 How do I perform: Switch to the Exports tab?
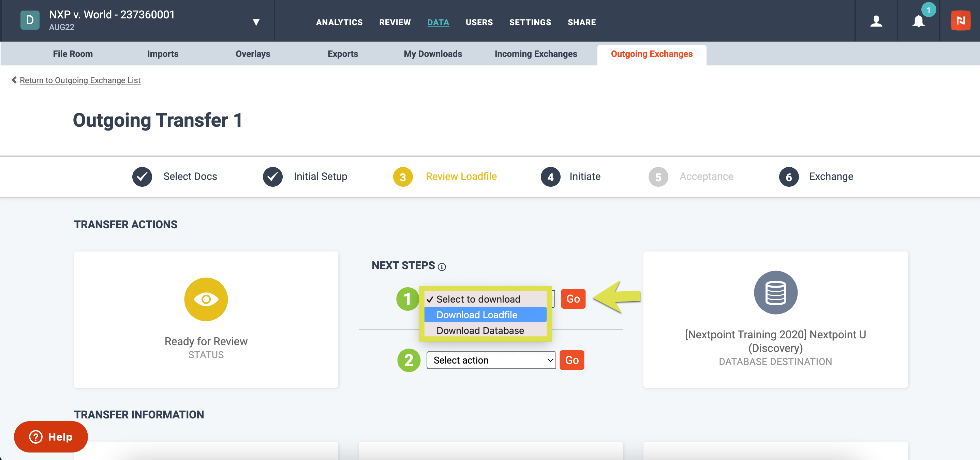tap(343, 53)
